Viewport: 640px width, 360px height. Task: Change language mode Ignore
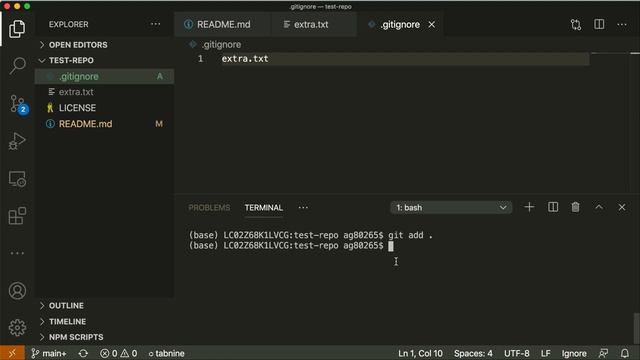574,353
